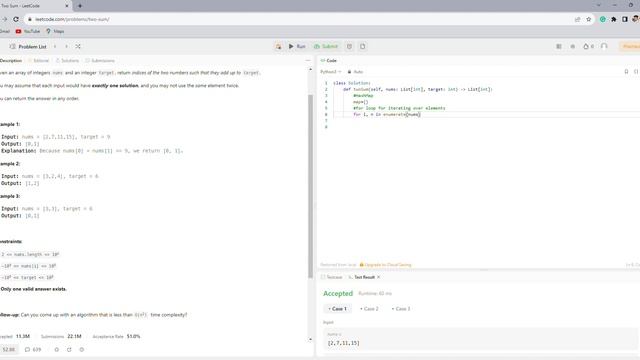
Task: Click the star favorite icon below description
Action: [x=57, y=350]
